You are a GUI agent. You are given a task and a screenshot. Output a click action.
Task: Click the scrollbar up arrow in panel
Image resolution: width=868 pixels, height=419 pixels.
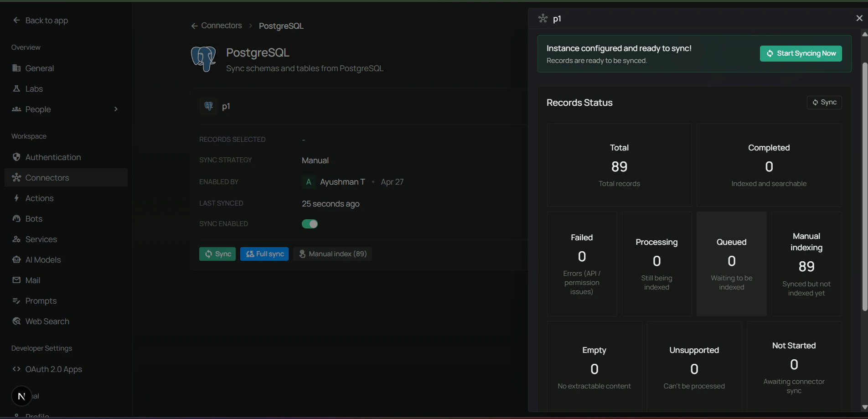pyautogui.click(x=865, y=34)
